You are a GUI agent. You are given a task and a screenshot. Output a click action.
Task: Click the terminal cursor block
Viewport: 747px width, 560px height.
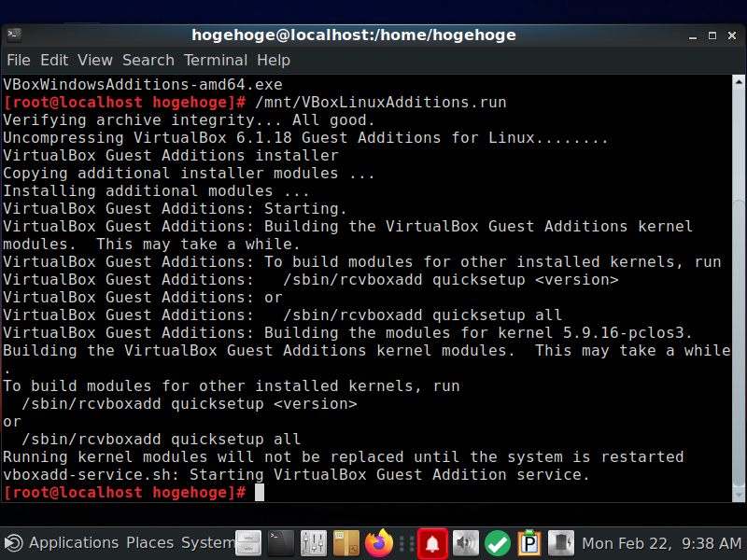(x=260, y=493)
